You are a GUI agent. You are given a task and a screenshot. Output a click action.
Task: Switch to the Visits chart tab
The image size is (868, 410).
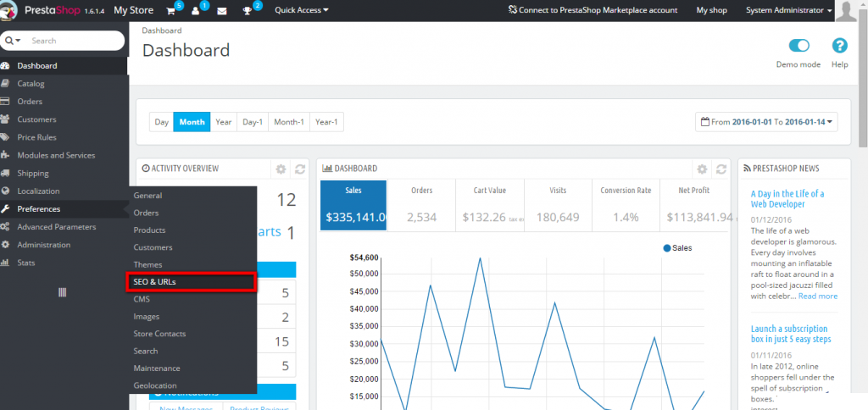tap(558, 205)
